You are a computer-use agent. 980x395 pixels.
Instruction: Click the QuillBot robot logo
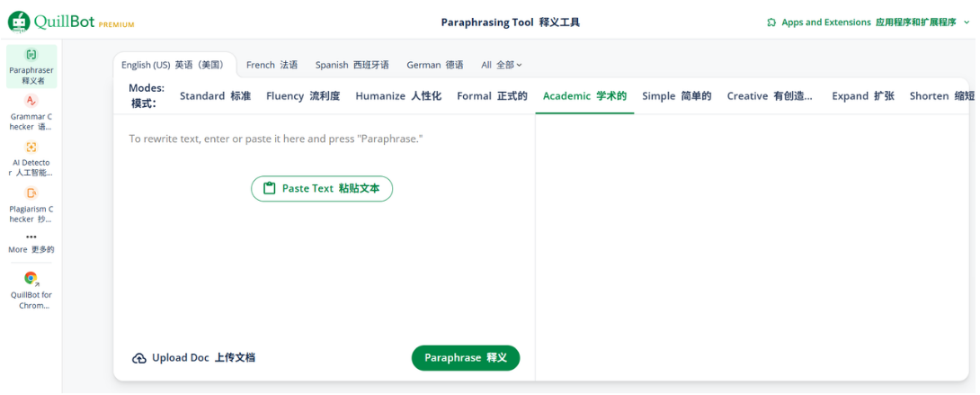click(18, 22)
